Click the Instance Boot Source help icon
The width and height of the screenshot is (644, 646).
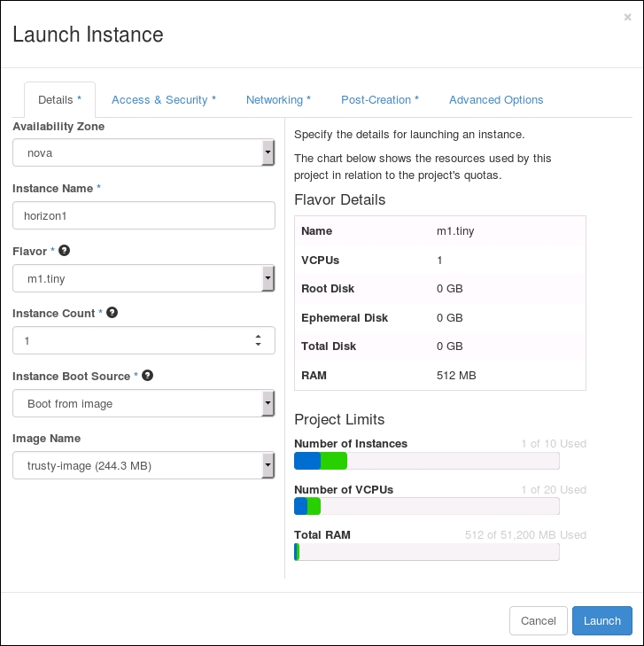tap(147, 375)
